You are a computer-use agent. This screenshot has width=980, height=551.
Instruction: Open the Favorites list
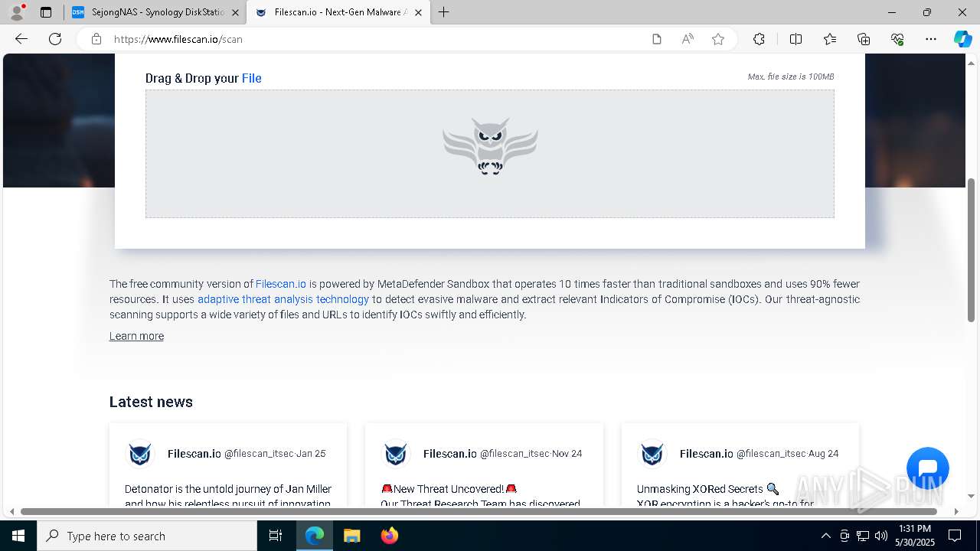point(830,39)
